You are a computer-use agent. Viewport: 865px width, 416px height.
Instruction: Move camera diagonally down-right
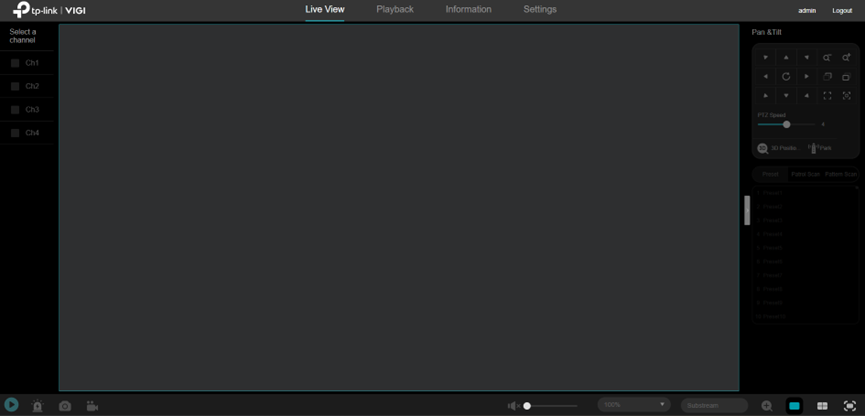807,95
